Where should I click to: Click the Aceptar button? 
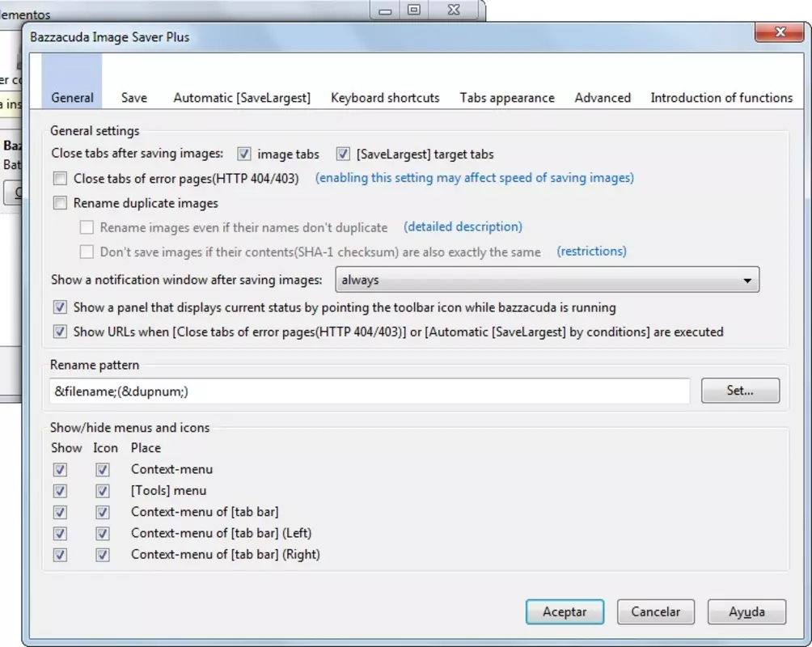[x=565, y=611]
